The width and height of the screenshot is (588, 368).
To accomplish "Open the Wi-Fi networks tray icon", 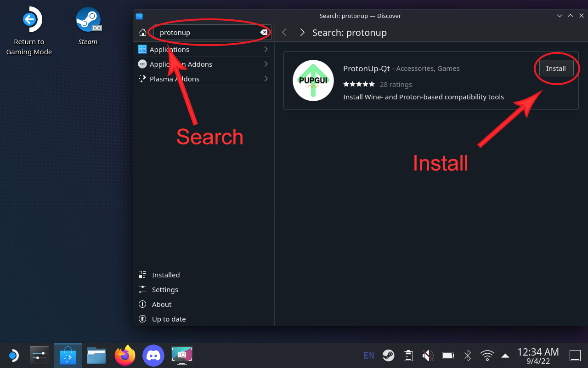I will (487, 356).
